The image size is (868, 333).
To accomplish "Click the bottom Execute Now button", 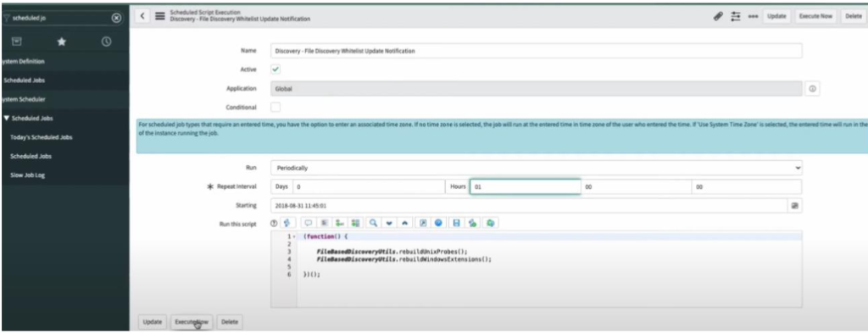I will [x=191, y=322].
